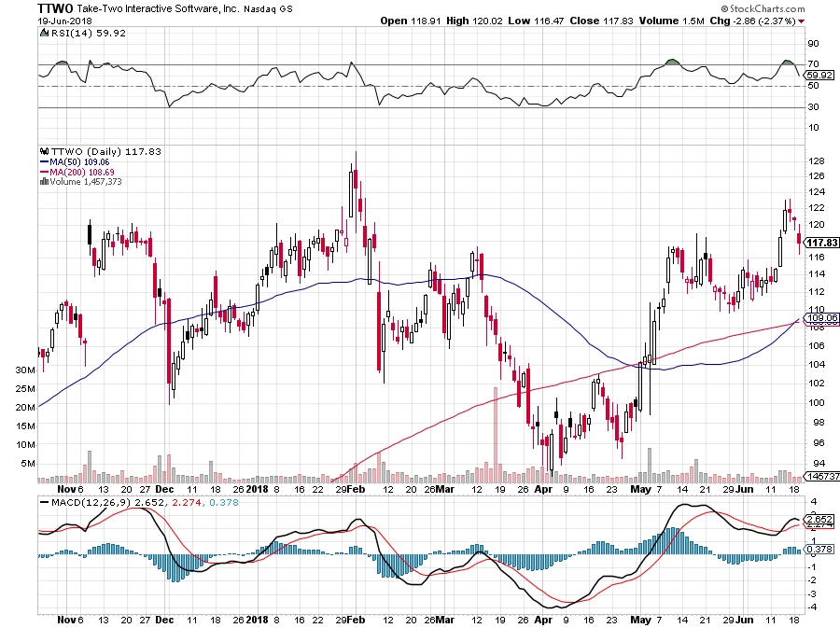Click the 100 price axis label
Viewport: 840px width, 628px height.
[817, 402]
